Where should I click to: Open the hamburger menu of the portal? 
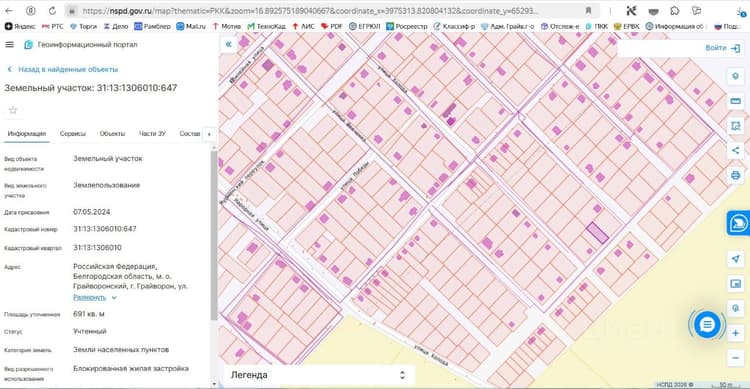pyautogui.click(x=9, y=44)
